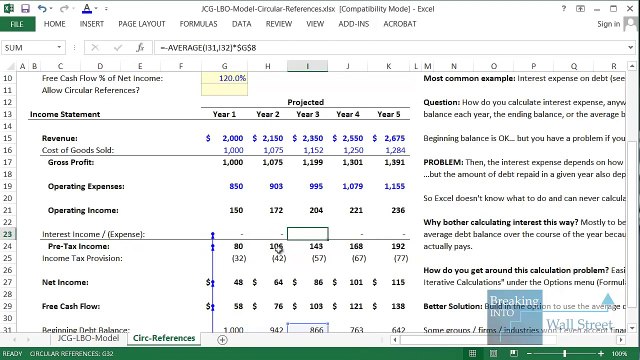The height and width of the screenshot is (360, 640).
Task: Click the 120.0% Free Cash Flow input cell
Action: tap(224, 78)
